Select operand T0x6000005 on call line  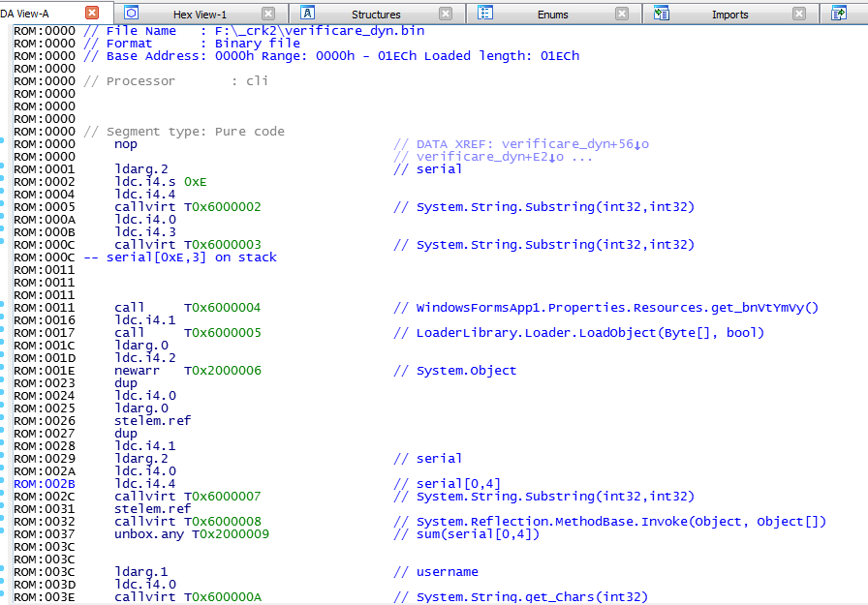222,333
